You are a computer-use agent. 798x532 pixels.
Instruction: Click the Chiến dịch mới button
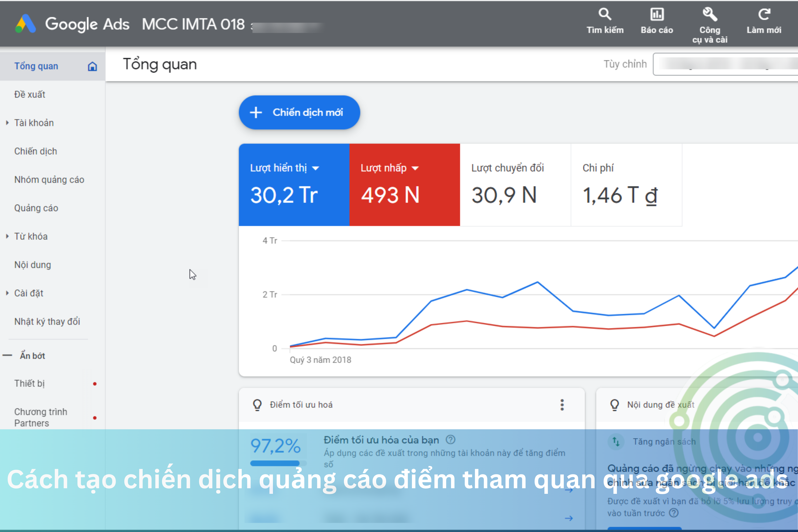click(299, 112)
